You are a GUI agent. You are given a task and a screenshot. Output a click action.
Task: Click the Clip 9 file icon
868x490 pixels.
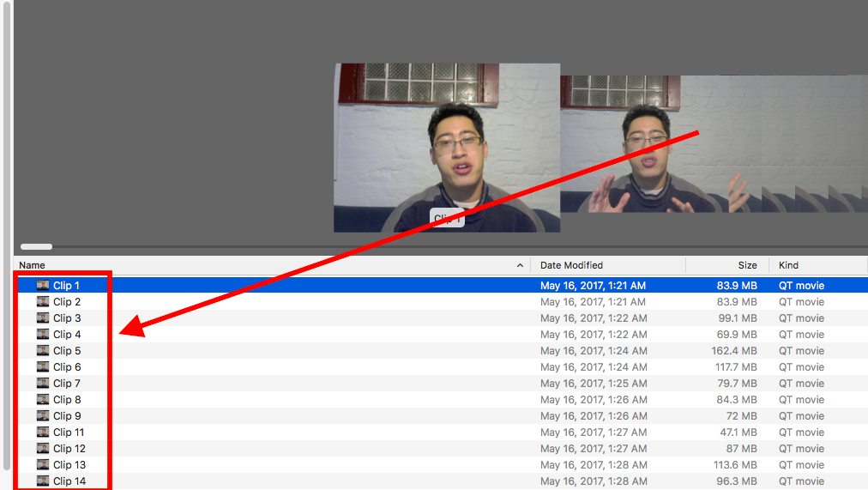tap(43, 415)
